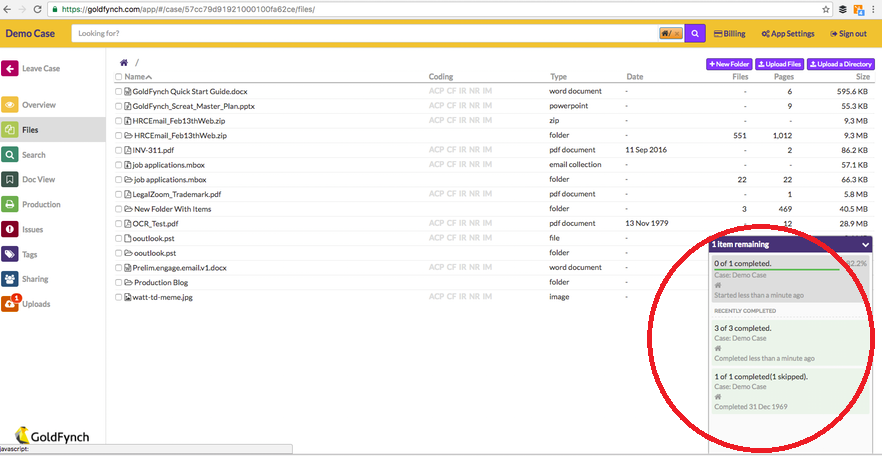Click Sign out
The height and width of the screenshot is (456, 882).
click(x=848, y=34)
